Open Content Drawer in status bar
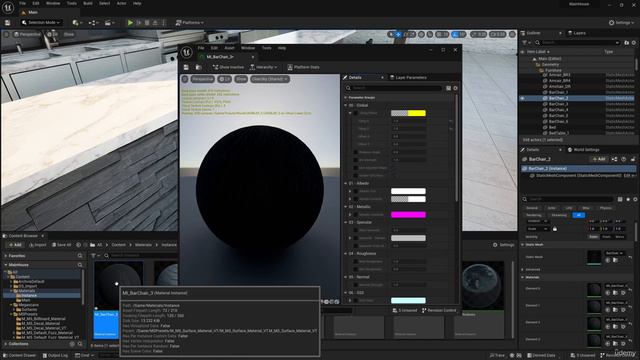 pyautogui.click(x=19, y=356)
